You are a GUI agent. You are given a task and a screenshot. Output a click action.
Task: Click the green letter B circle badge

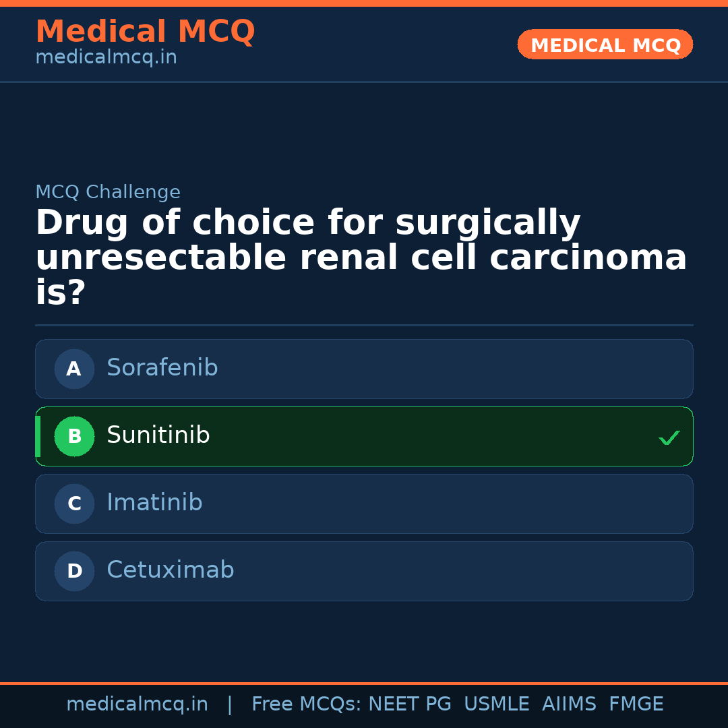tap(74, 436)
